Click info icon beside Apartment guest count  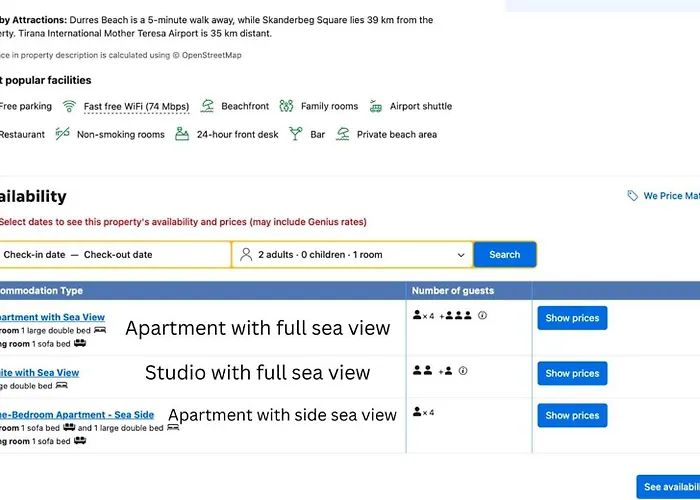pyautogui.click(x=482, y=315)
